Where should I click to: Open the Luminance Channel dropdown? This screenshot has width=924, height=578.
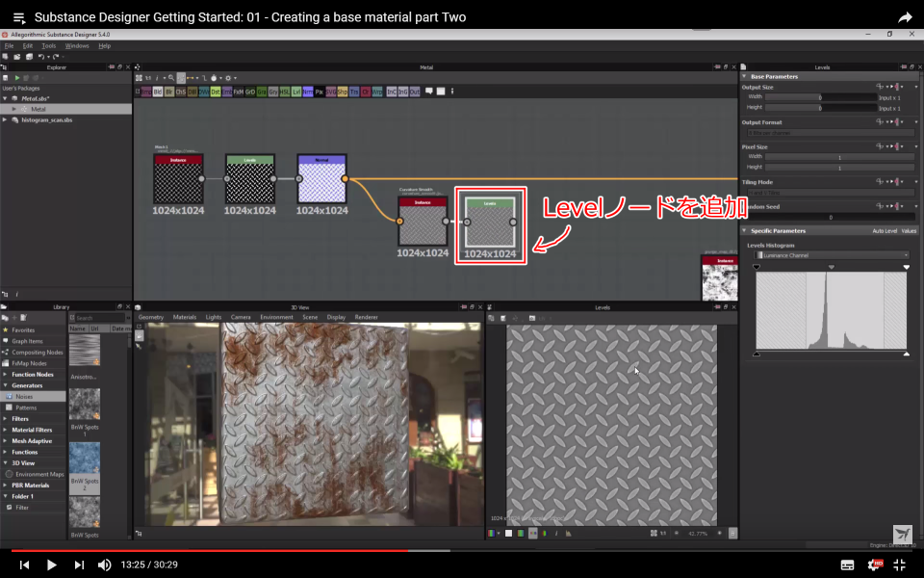pos(832,255)
